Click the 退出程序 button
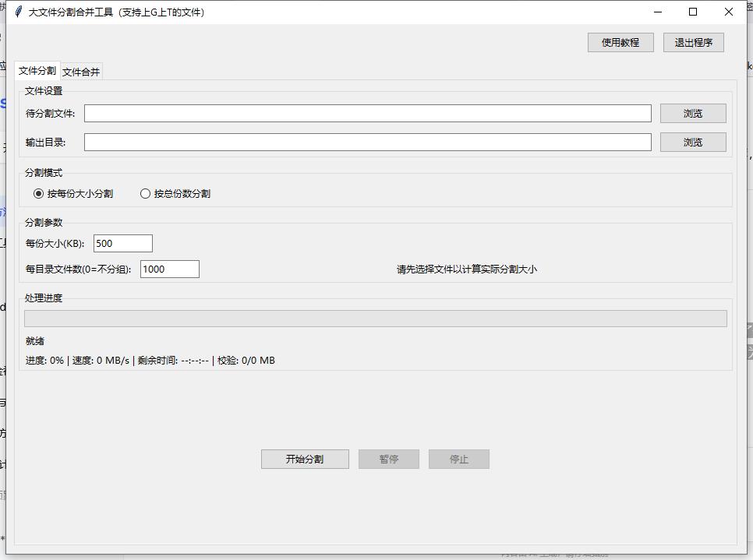The height and width of the screenshot is (560, 753). click(693, 42)
